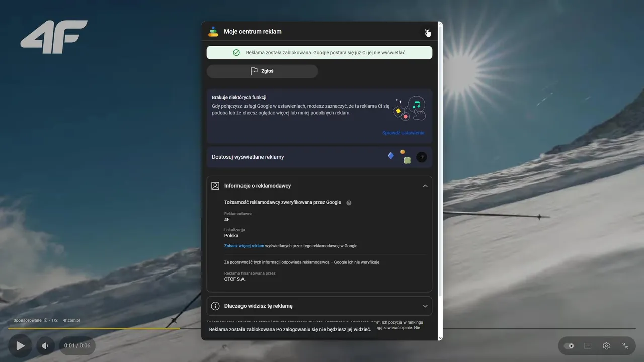
Task: Open the player settings gear
Action: pyautogui.click(x=606, y=346)
